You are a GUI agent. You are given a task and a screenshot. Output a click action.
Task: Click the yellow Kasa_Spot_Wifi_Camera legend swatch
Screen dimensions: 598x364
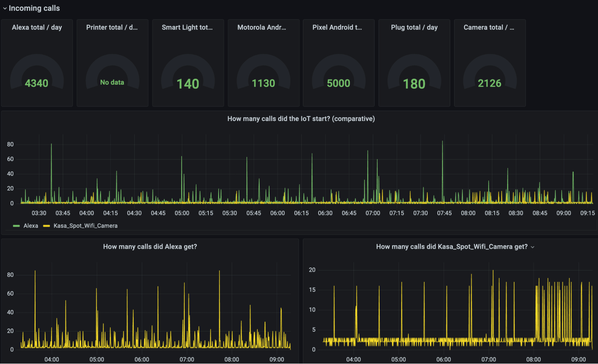[x=46, y=226]
